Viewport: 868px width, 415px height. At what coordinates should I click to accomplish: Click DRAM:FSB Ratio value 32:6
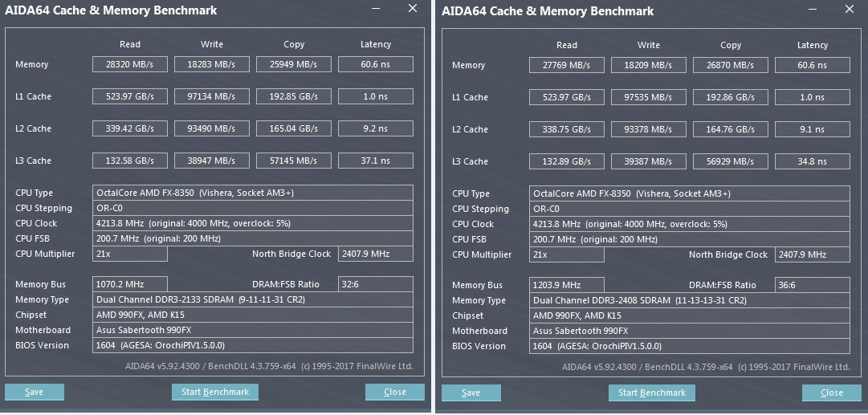point(376,284)
